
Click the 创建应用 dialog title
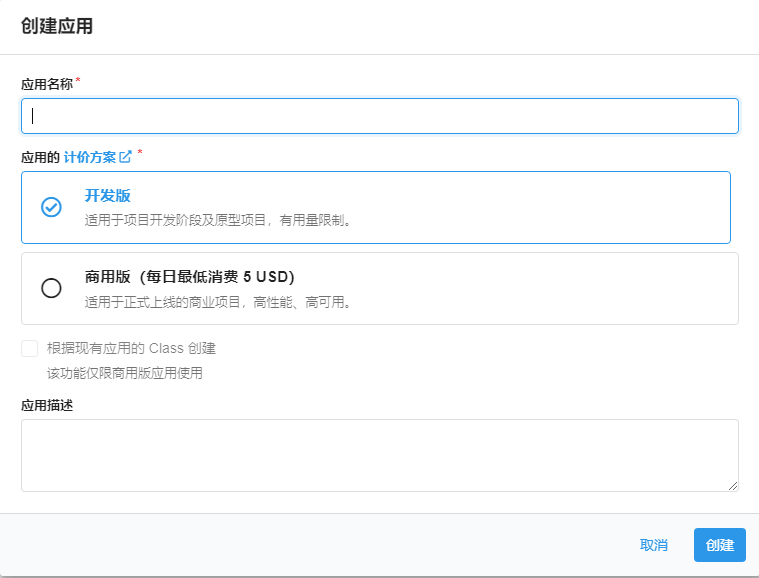[x=57, y=26]
